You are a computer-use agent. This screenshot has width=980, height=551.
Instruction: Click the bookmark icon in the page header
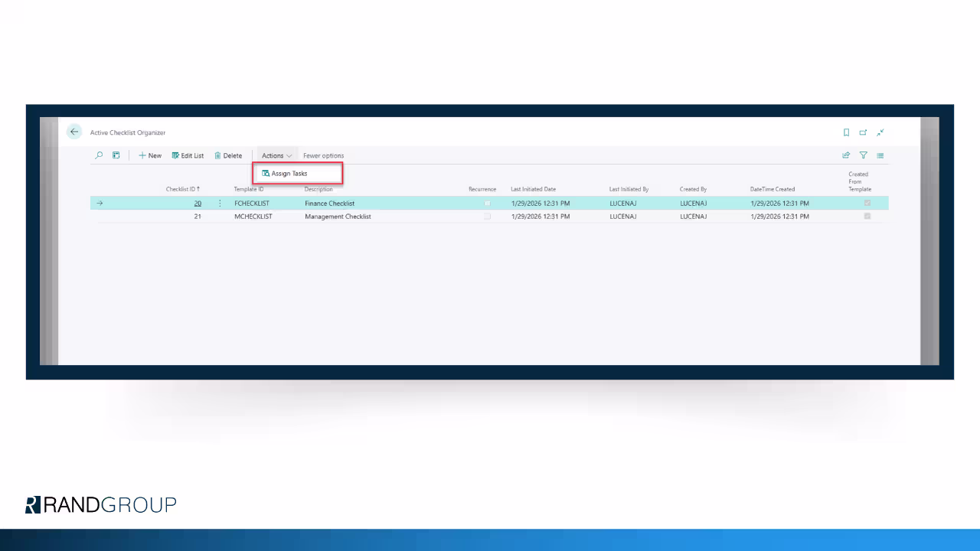(x=846, y=132)
